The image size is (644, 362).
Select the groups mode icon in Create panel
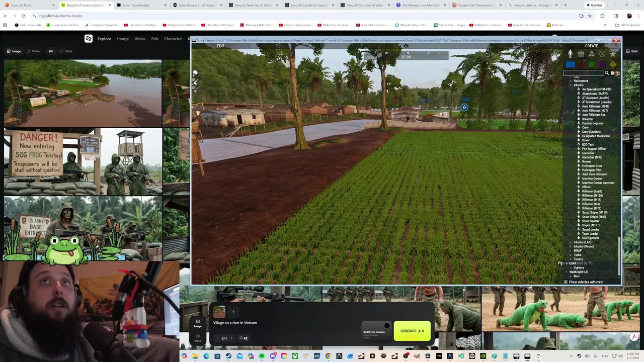581,54
